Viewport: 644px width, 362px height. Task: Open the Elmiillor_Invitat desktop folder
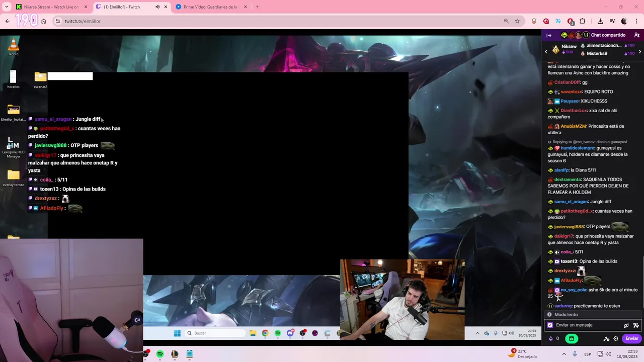(x=14, y=113)
